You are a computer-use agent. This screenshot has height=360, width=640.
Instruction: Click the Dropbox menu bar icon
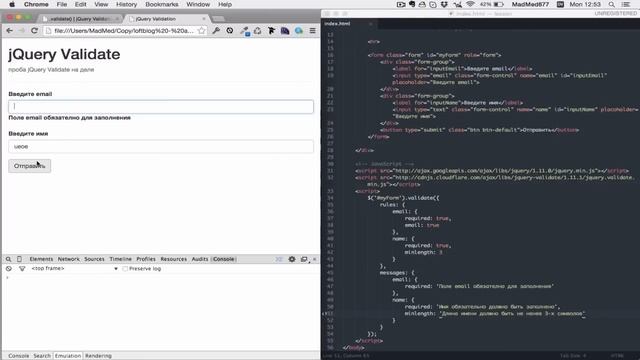pos(444,4)
